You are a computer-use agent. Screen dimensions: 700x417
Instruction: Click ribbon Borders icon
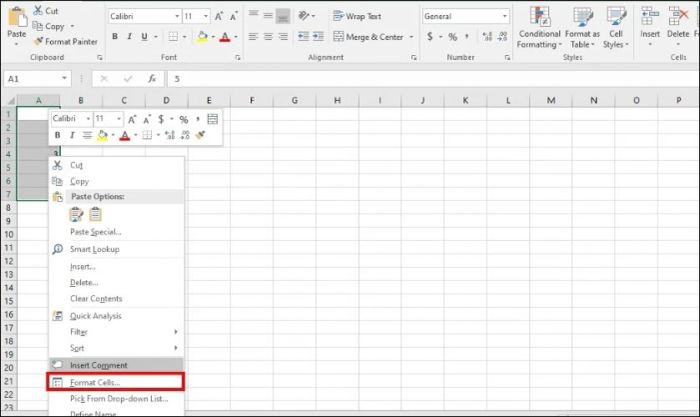click(173, 37)
